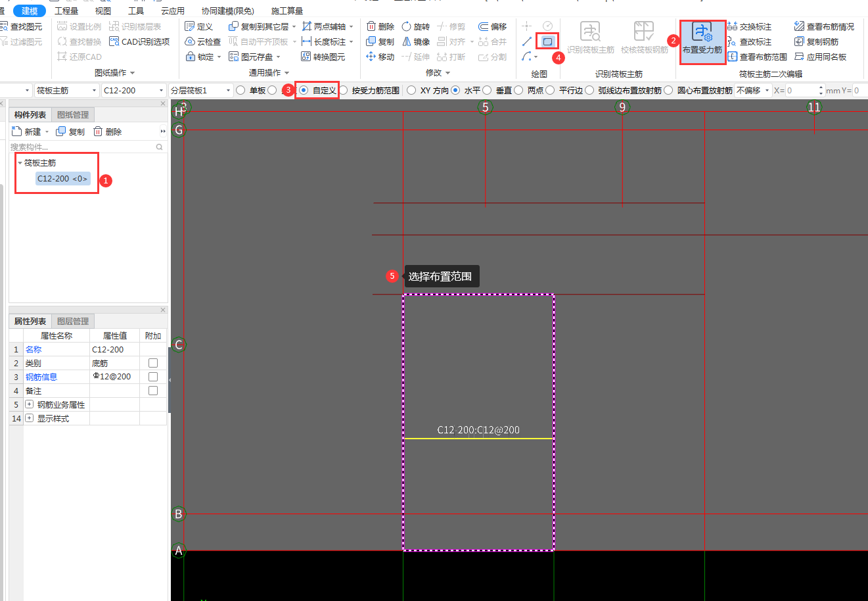Click 交换标注 swap annotation tool
Image resolution: width=868 pixels, height=601 pixels.
749,26
